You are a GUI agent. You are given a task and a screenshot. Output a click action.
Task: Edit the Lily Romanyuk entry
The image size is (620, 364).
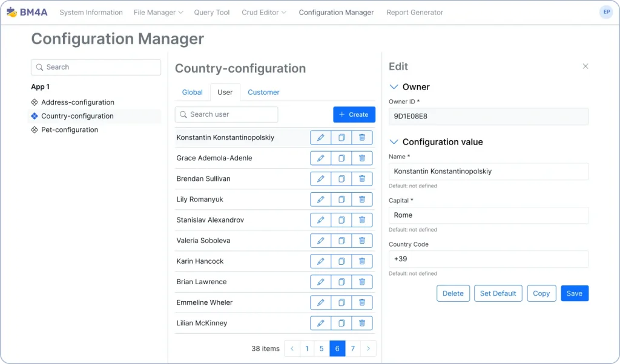click(x=320, y=200)
